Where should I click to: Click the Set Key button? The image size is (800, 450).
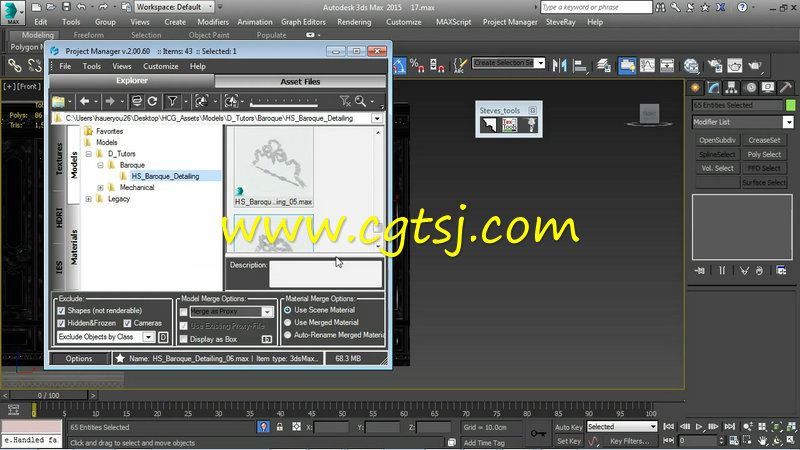tap(568, 441)
